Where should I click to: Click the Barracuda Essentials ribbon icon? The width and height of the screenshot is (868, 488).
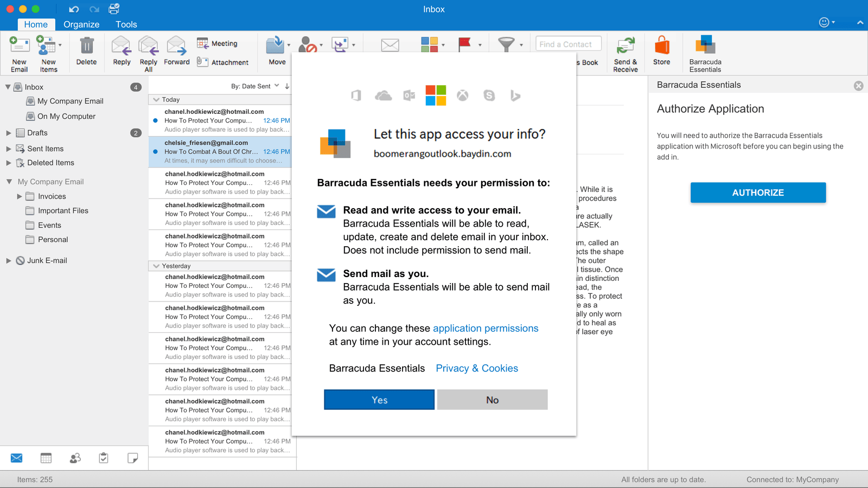pos(705,47)
